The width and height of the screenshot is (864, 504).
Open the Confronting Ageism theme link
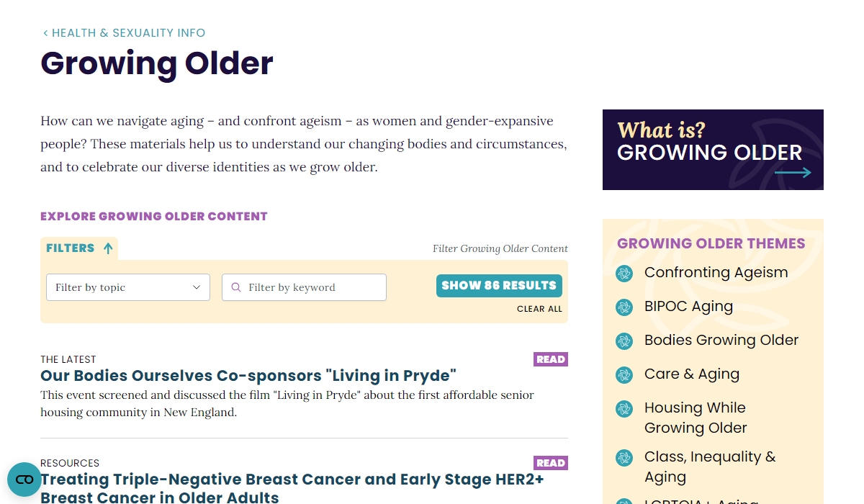pyautogui.click(x=716, y=273)
